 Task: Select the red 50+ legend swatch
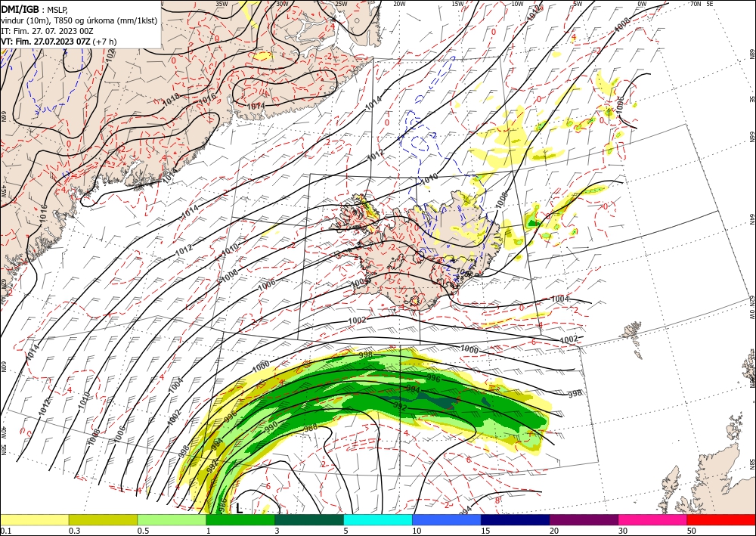pyautogui.click(x=721, y=519)
